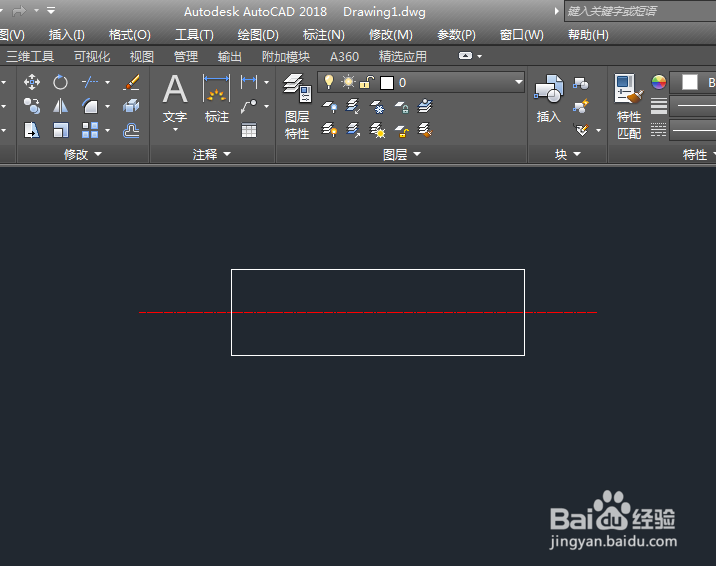Open the 文字 text tool
716x566 pixels.
point(175,98)
